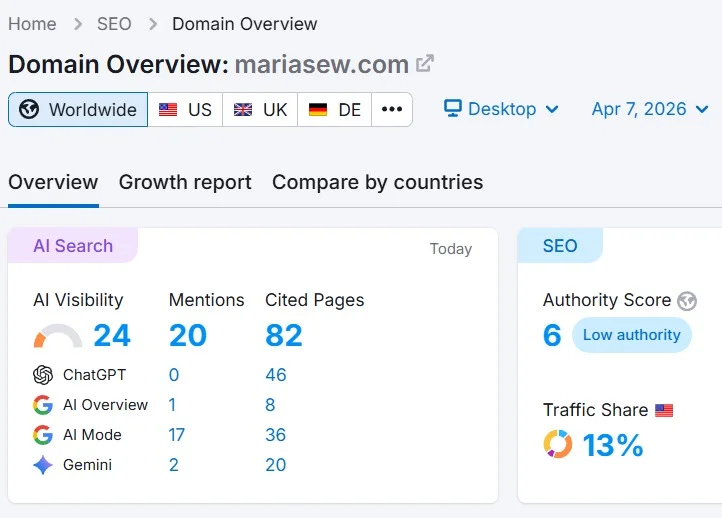The width and height of the screenshot is (722, 518).
Task: Click the US flag icon
Action: pos(168,110)
